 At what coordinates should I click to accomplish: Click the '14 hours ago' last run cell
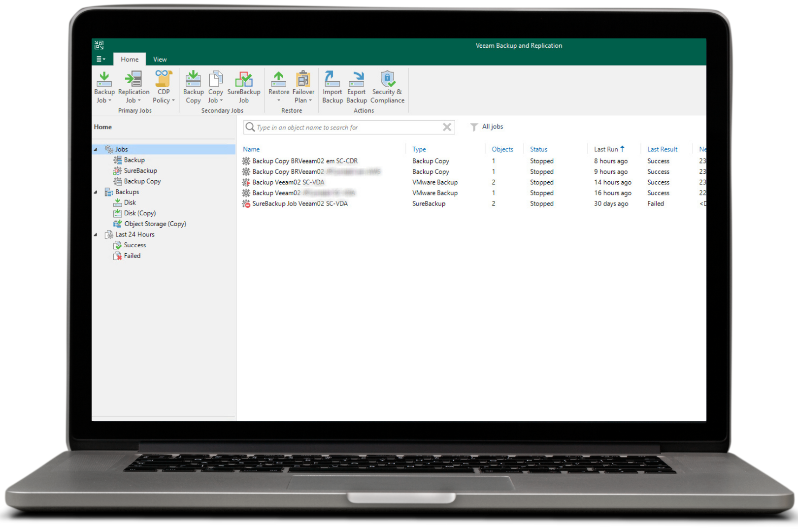pos(612,182)
